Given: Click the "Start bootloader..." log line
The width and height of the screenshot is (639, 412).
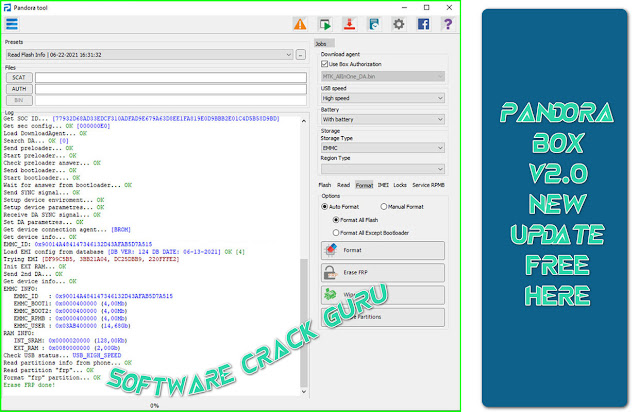Looking at the screenshot, I should (x=42, y=178).
